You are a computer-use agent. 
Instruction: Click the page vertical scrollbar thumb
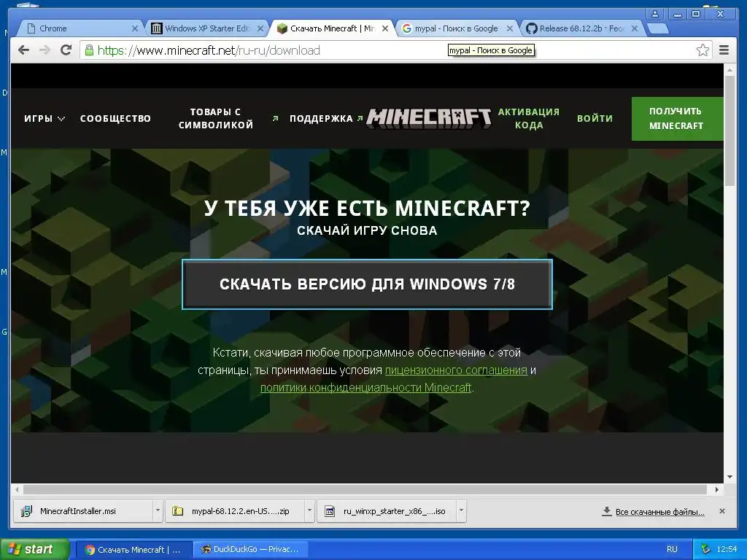pos(729,131)
